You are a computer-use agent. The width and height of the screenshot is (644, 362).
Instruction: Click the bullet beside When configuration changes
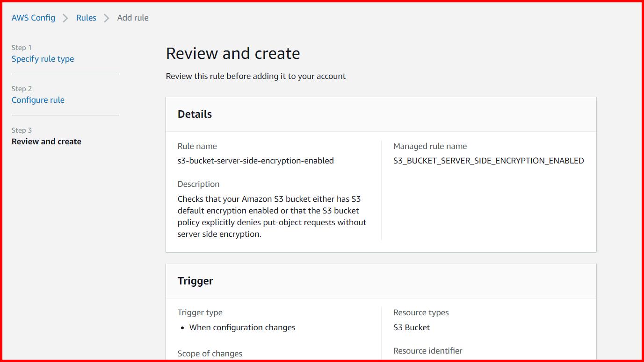[x=181, y=328]
